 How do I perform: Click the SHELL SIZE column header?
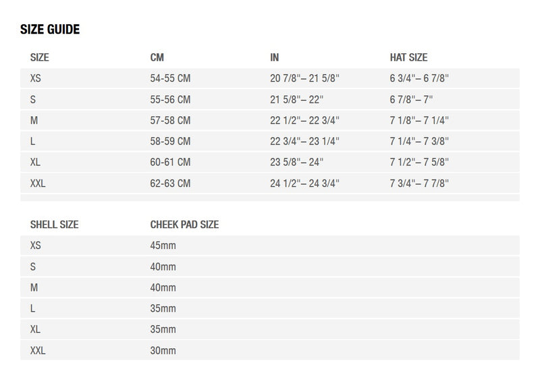point(54,225)
